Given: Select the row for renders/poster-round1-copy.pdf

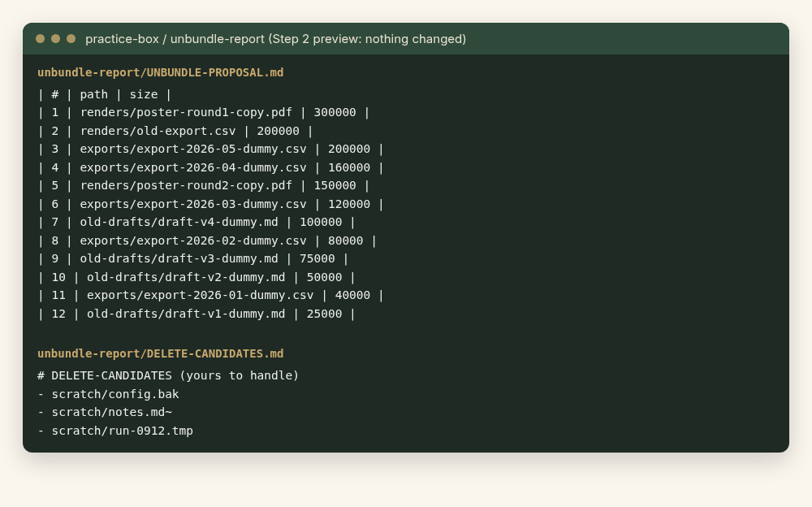Looking at the screenshot, I should coord(204,112).
